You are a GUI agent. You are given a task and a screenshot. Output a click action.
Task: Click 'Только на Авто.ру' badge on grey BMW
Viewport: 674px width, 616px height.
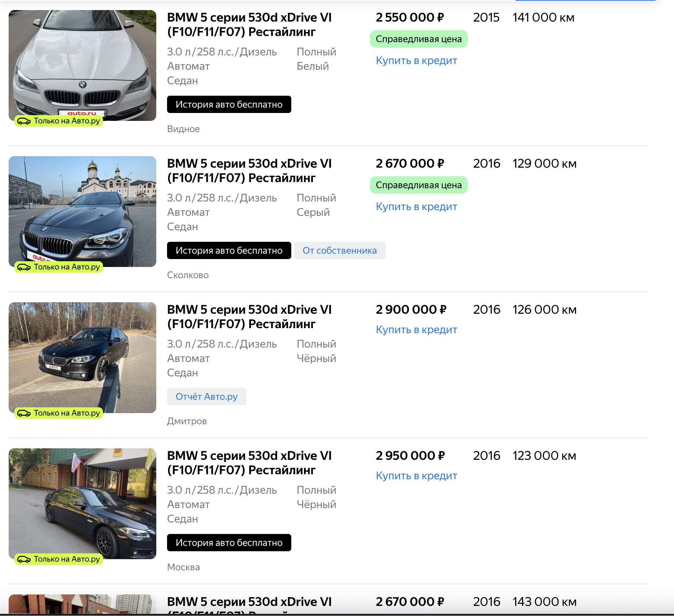[x=59, y=267]
